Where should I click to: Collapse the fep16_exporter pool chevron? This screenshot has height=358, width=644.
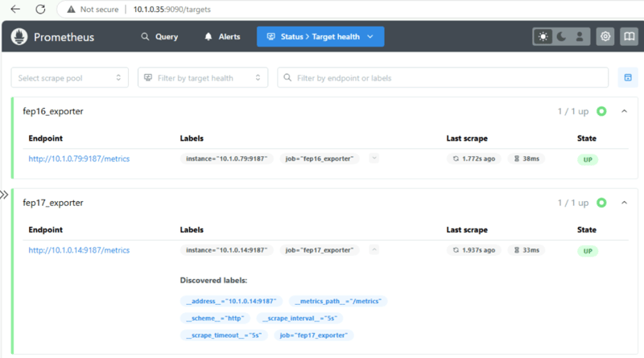tap(625, 111)
